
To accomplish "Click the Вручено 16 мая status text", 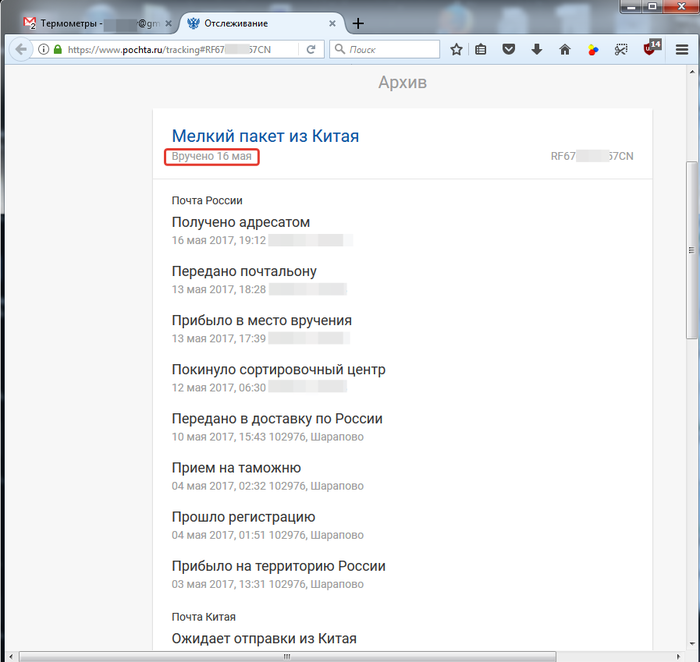I will (x=211, y=157).
